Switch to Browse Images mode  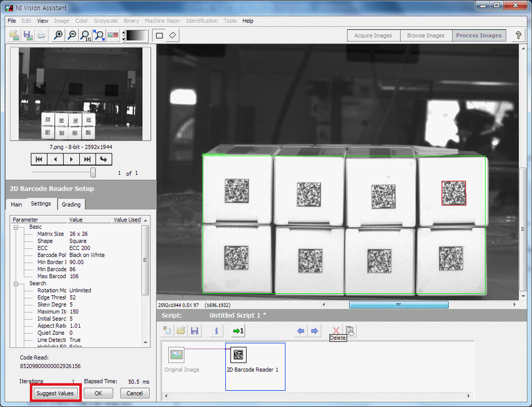426,36
